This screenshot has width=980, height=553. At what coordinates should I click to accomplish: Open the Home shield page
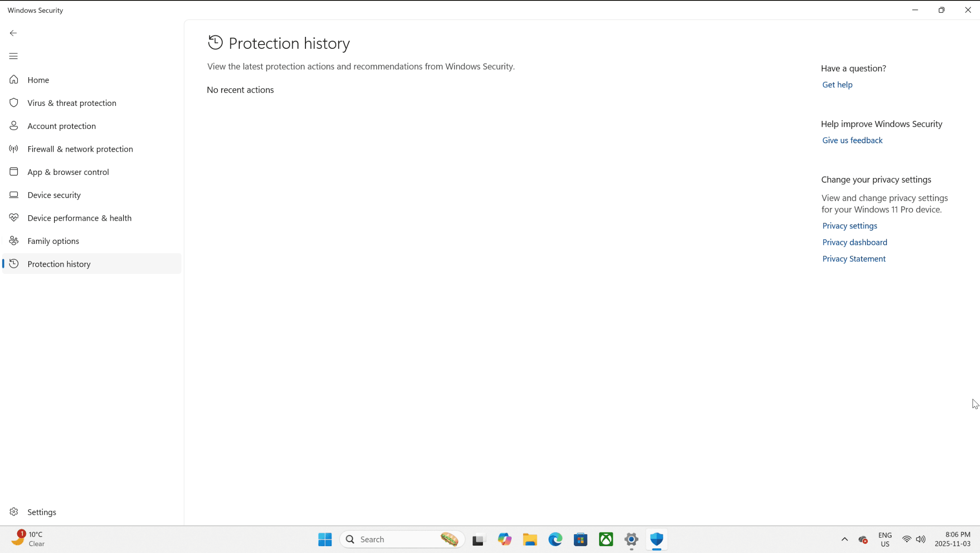pos(38,80)
